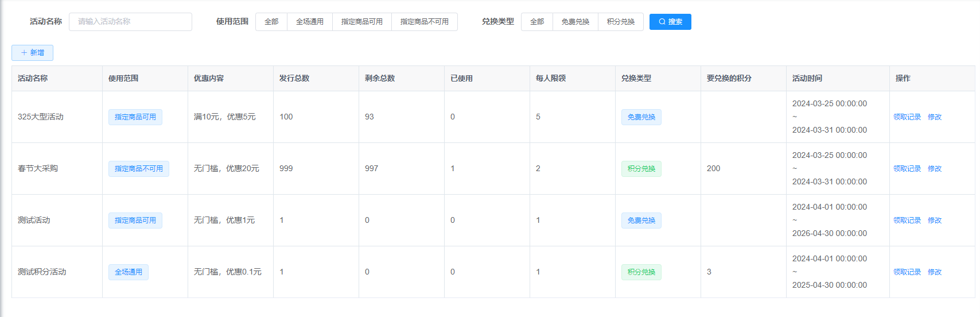Focus the 活动名称 input field
This screenshot has width=980, height=317.
[130, 22]
